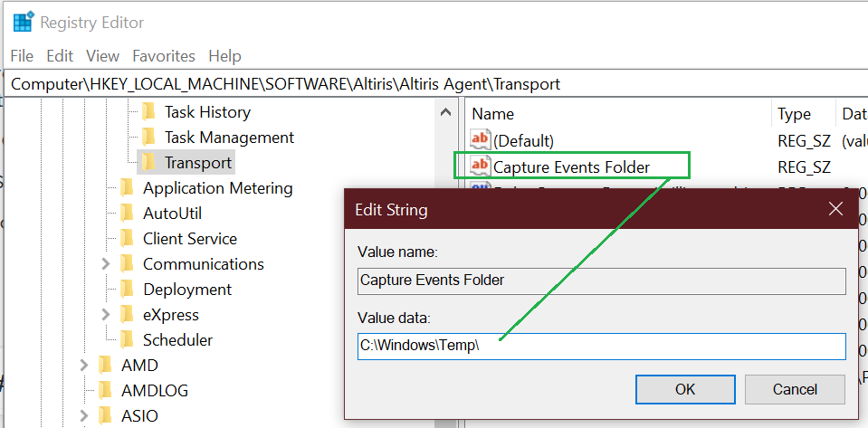This screenshot has width=868, height=428.
Task: Sort values by the Type column
Action: click(x=795, y=114)
